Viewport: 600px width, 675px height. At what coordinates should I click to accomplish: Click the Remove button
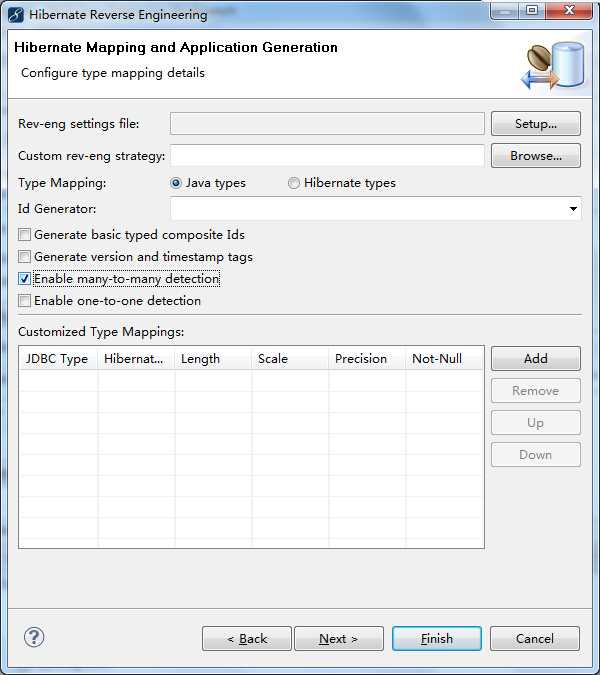[x=535, y=390]
